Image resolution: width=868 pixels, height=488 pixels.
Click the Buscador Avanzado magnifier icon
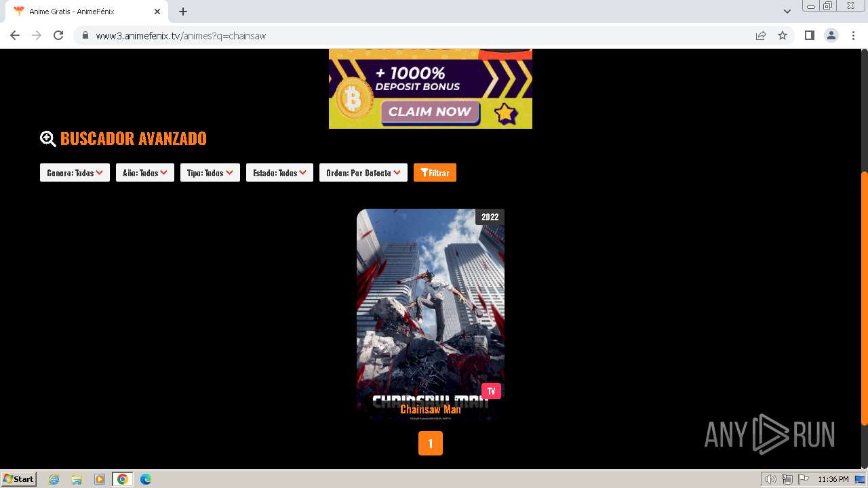coord(48,139)
